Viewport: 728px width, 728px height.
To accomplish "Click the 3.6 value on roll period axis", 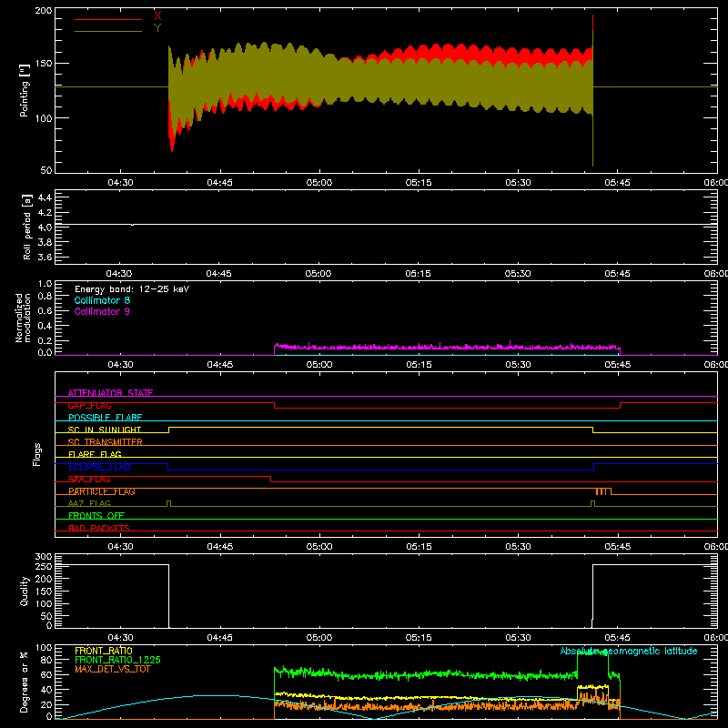I will click(45, 257).
